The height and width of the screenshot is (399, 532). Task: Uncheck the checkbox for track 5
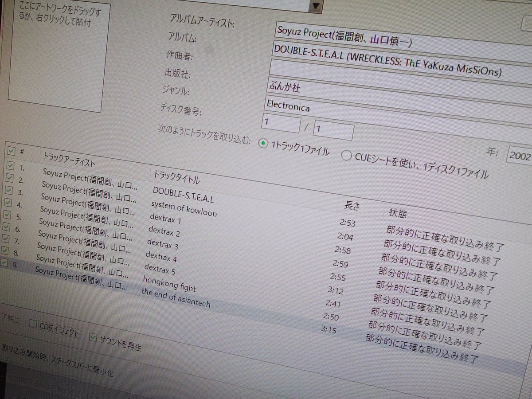(7, 215)
